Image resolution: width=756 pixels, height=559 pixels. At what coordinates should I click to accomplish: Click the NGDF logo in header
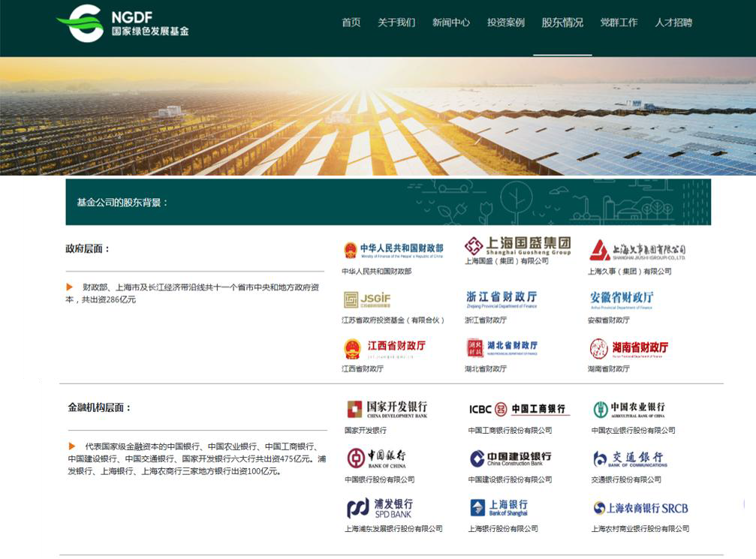click(x=122, y=23)
